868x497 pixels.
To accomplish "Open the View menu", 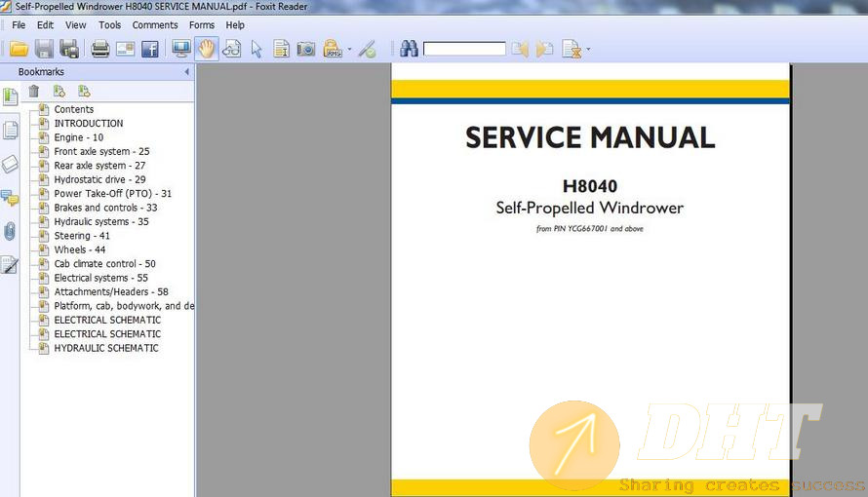I will pyautogui.click(x=75, y=25).
